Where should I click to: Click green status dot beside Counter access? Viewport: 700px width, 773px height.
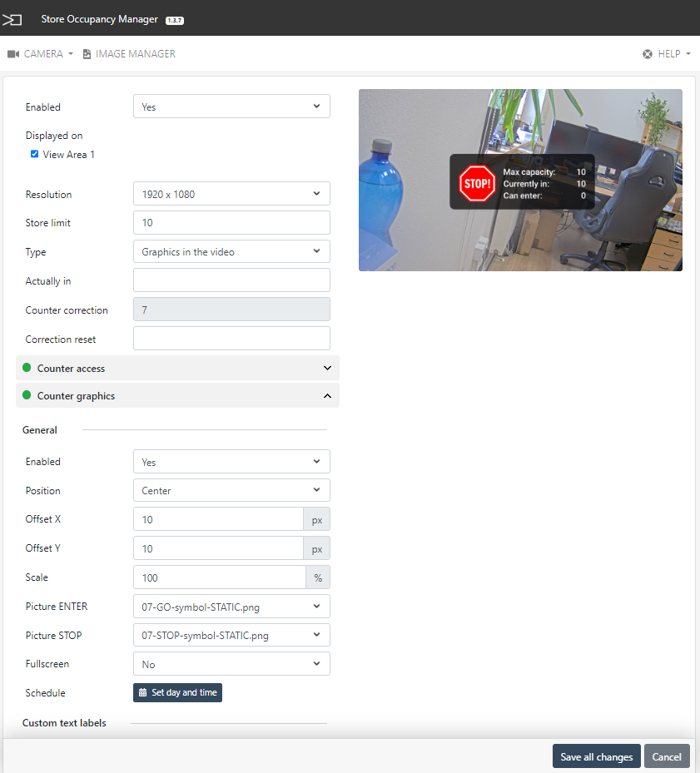[27, 368]
